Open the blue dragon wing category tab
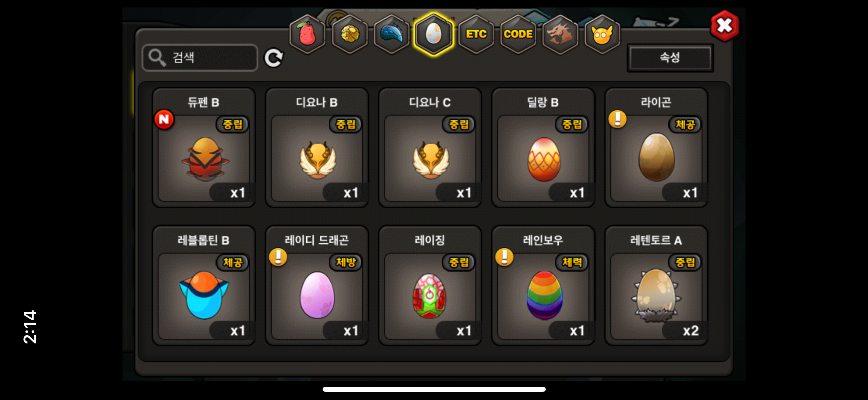This screenshot has width=868, height=400. 392,34
